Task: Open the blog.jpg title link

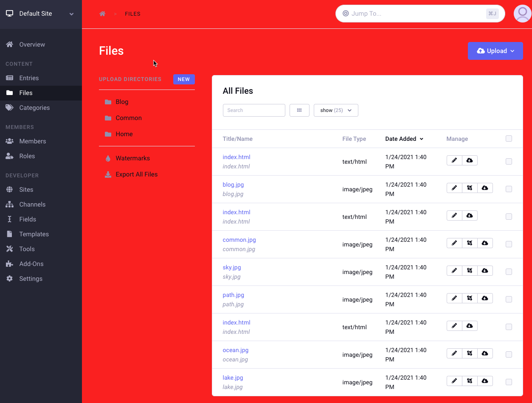Action: pyautogui.click(x=233, y=185)
